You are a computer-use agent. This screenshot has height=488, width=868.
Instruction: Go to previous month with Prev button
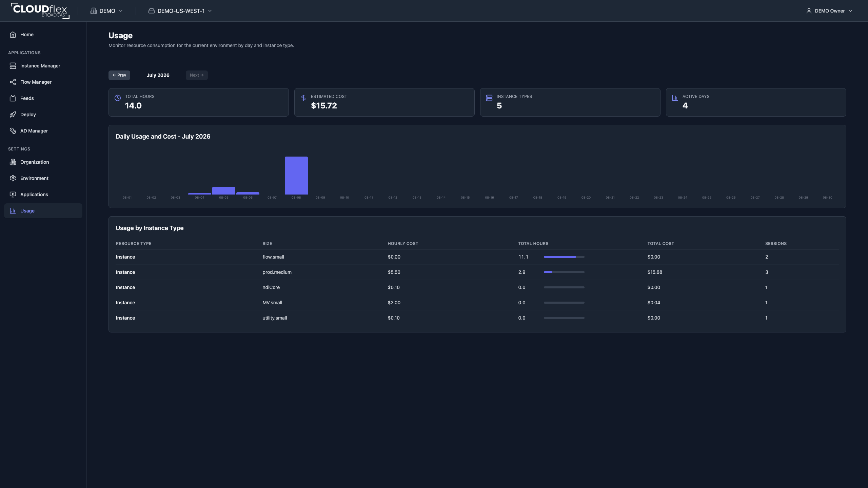pyautogui.click(x=119, y=75)
